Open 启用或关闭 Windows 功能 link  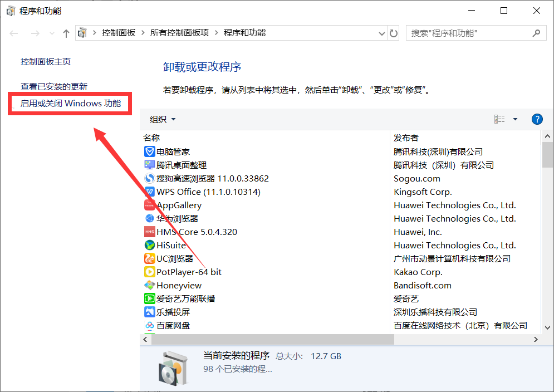(71, 103)
